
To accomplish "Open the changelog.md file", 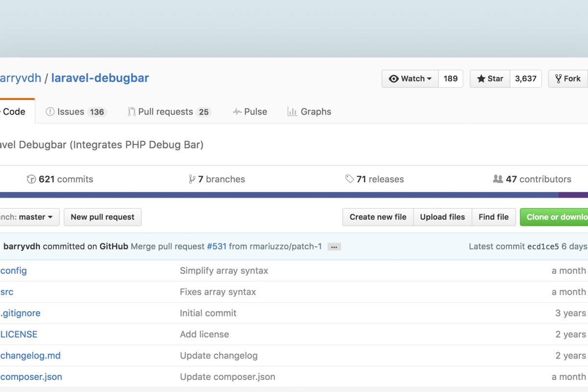I will (x=30, y=356).
